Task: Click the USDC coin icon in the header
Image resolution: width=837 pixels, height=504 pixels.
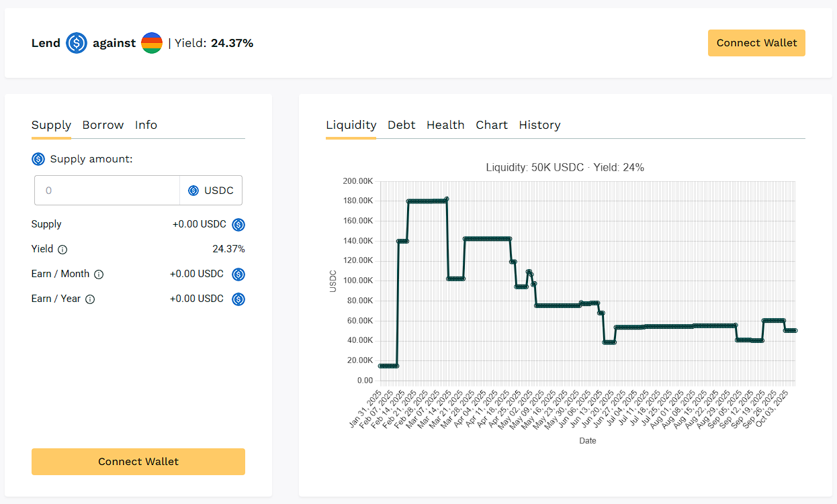Action: tap(77, 44)
